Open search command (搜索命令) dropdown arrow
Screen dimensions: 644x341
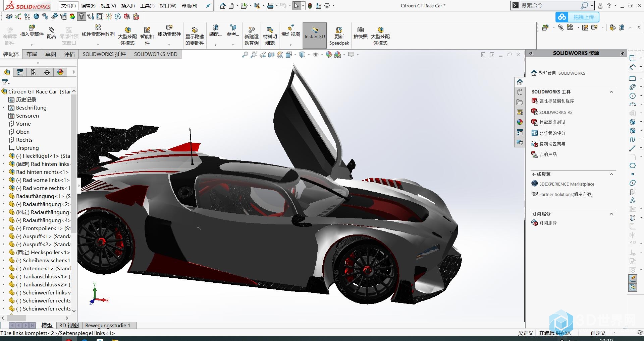[592, 6]
